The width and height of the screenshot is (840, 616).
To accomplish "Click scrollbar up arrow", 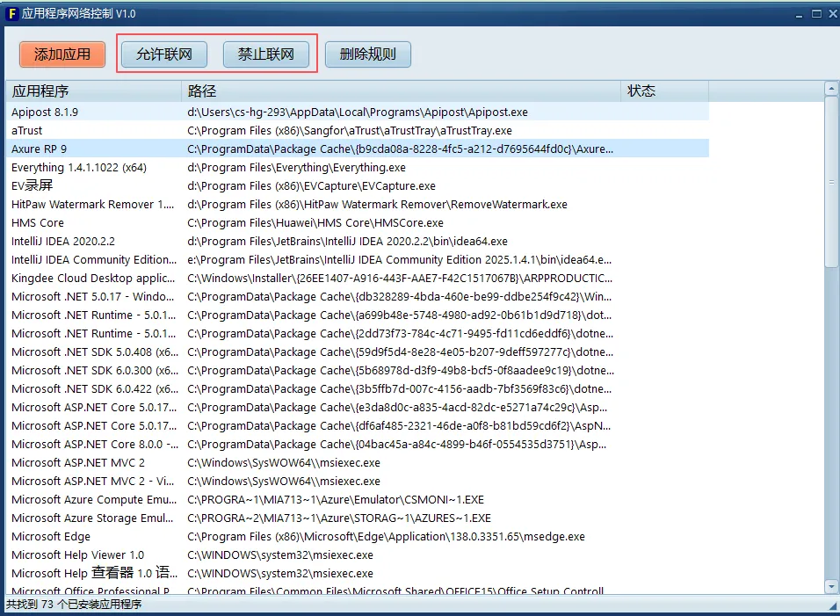I will [831, 89].
